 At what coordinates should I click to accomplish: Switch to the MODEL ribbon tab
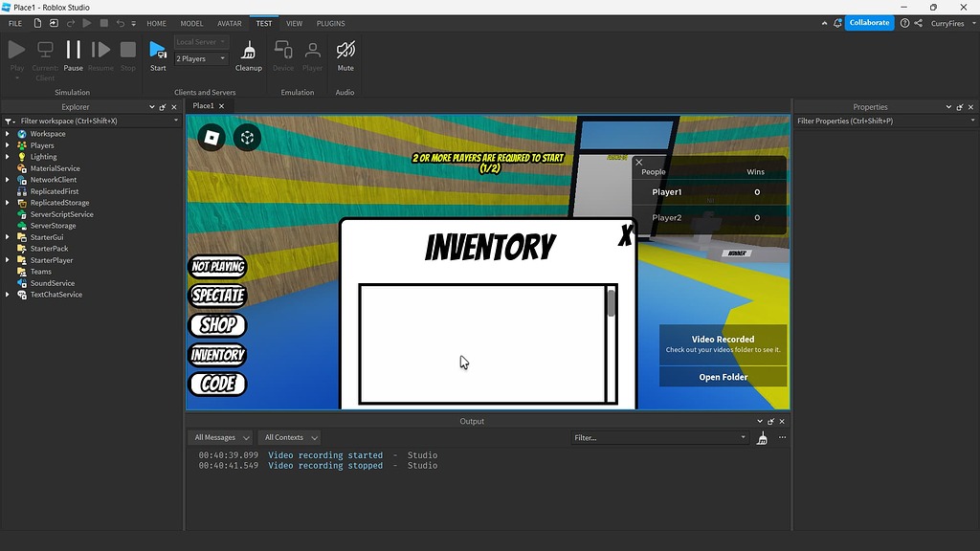click(192, 23)
